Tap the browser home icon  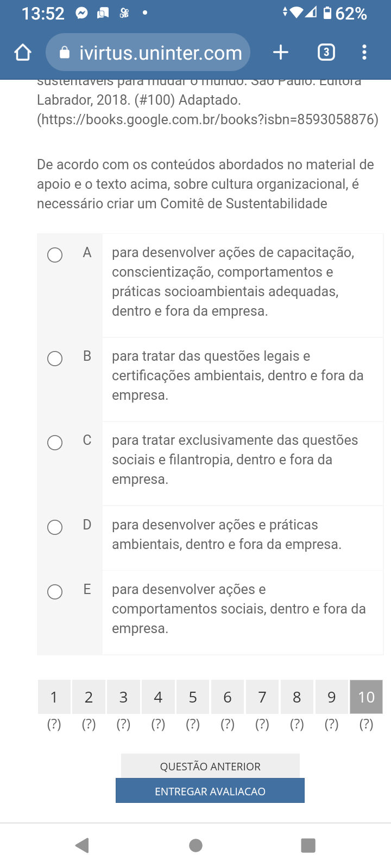pos(23,53)
